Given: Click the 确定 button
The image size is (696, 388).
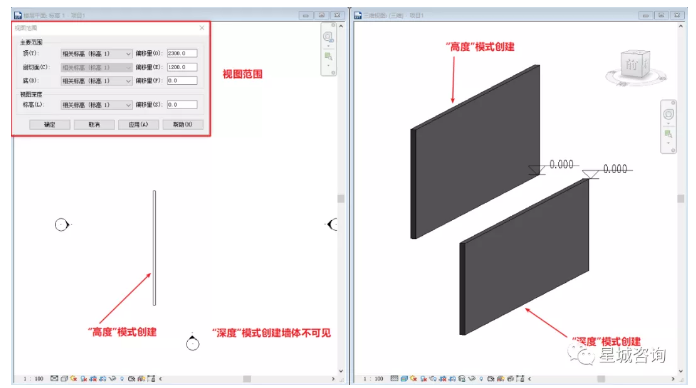Looking at the screenshot, I should coord(50,125).
